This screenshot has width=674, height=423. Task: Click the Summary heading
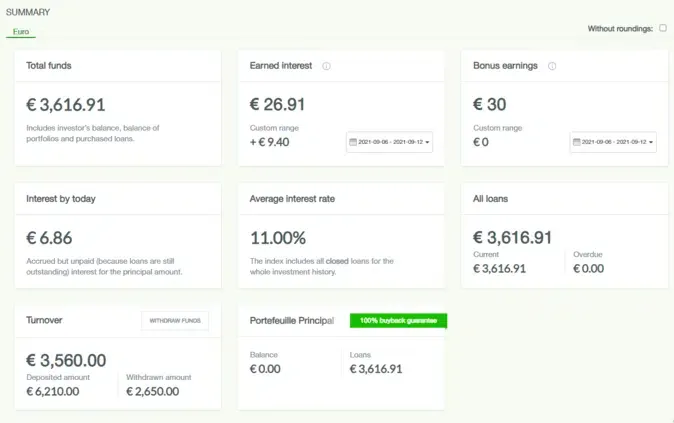tap(28, 12)
